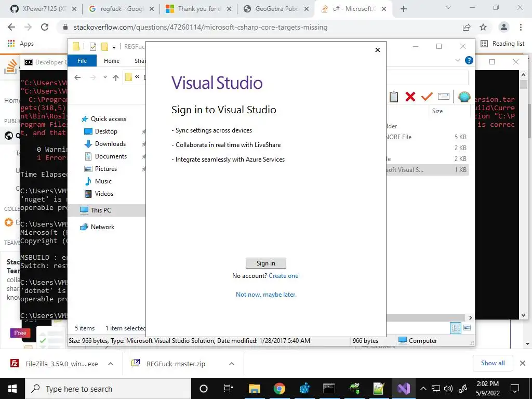532x399 pixels.
Task: Expand the Explorer ribbon chevron
Action: [x=457, y=60]
